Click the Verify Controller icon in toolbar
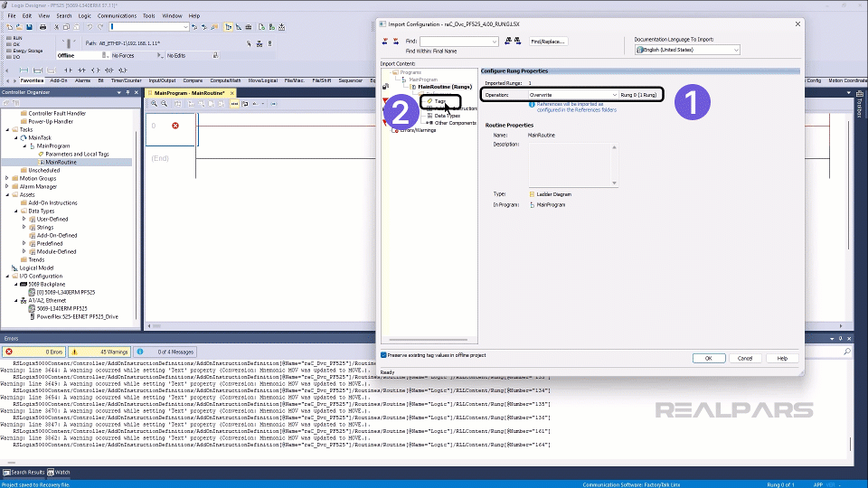This screenshot has width=868, height=488. tap(272, 26)
